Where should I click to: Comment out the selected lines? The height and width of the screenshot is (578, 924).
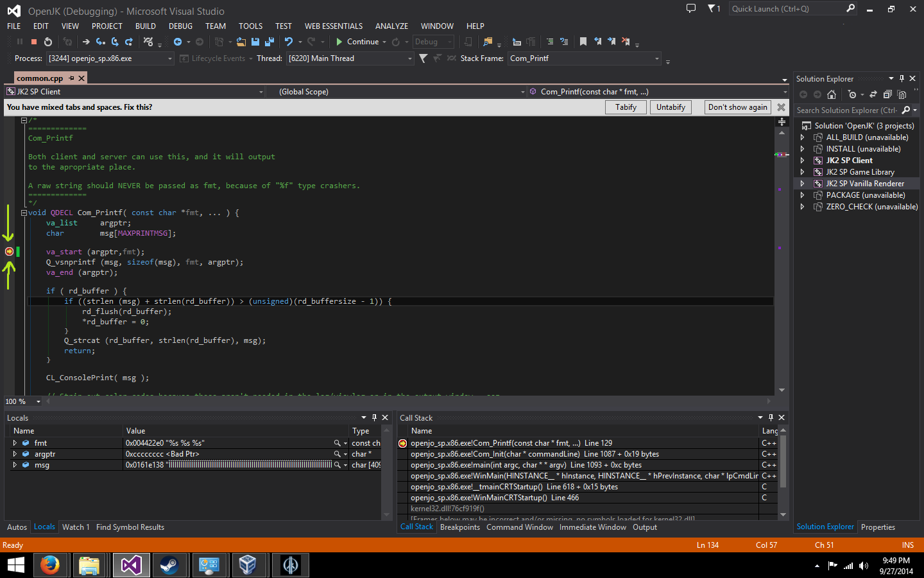click(550, 42)
